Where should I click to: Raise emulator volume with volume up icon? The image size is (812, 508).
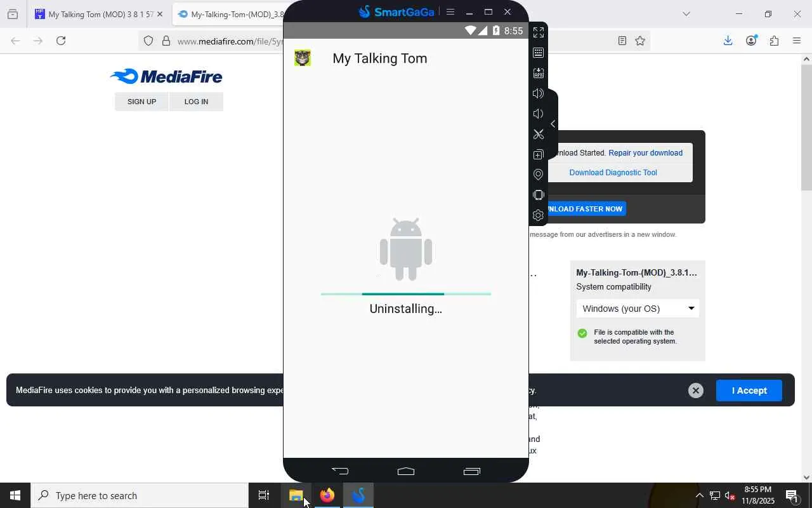pos(539,93)
